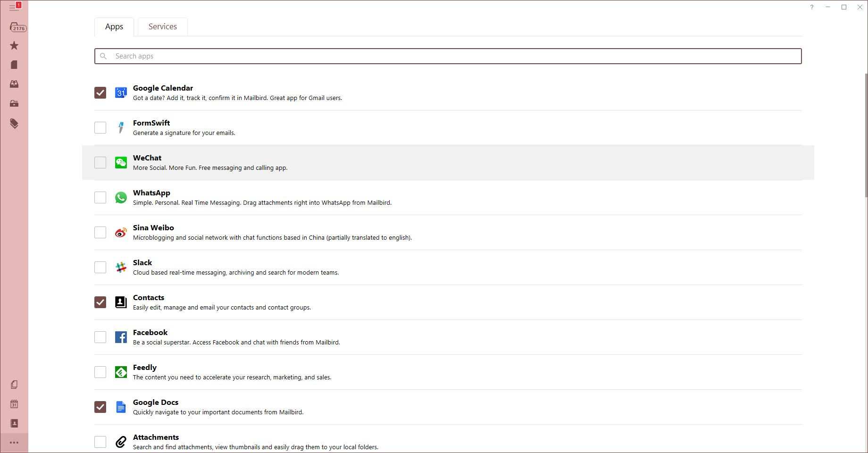Viewport: 868px width, 453px height.
Task: Open the three-dots more apps menu
Action: (14, 443)
